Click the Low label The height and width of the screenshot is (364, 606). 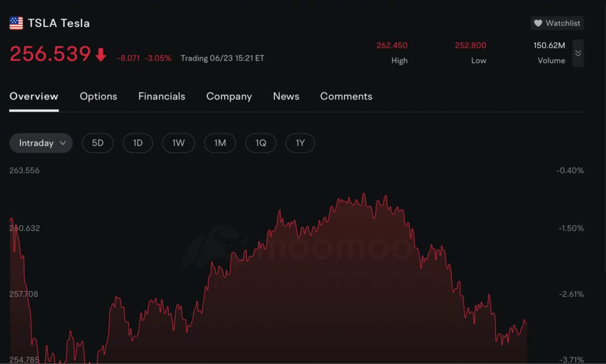479,61
